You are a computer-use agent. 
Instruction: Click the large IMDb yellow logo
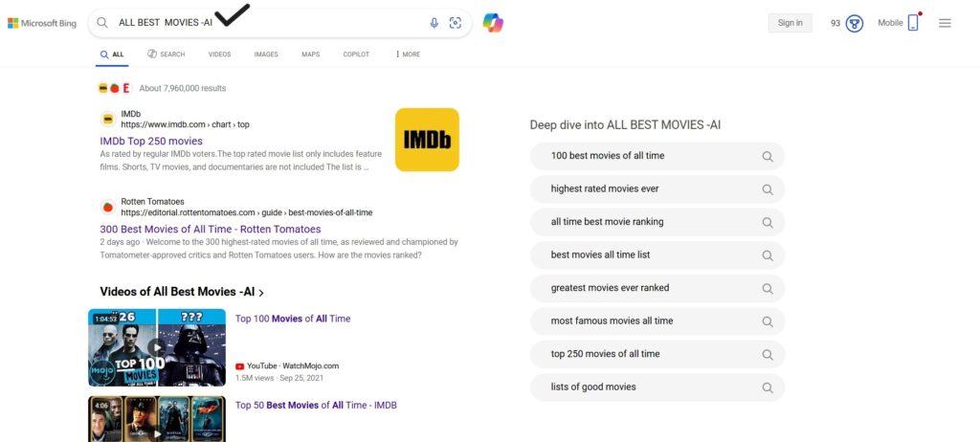coord(427,140)
